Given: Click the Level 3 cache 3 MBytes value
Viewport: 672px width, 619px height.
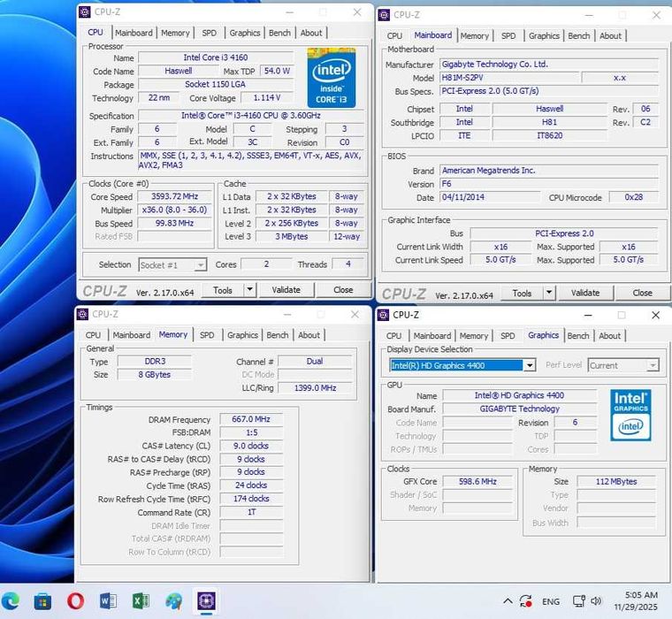Looking at the screenshot, I should [292, 236].
